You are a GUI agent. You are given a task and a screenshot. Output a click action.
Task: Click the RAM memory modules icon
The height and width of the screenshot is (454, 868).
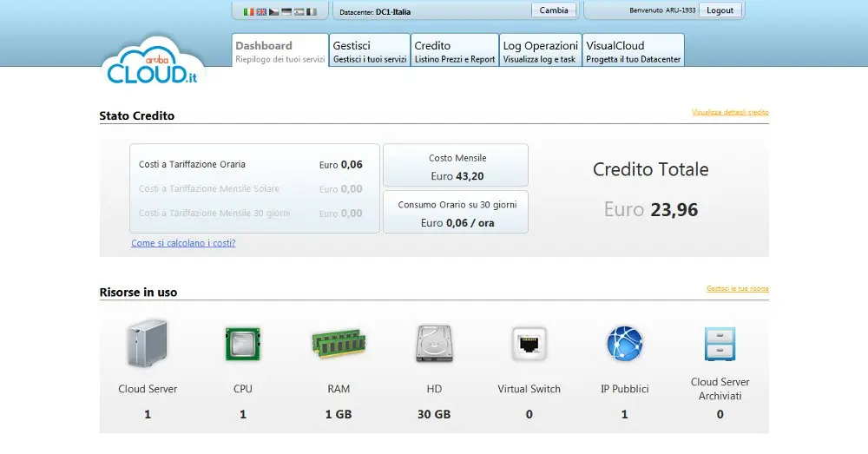coord(339,344)
